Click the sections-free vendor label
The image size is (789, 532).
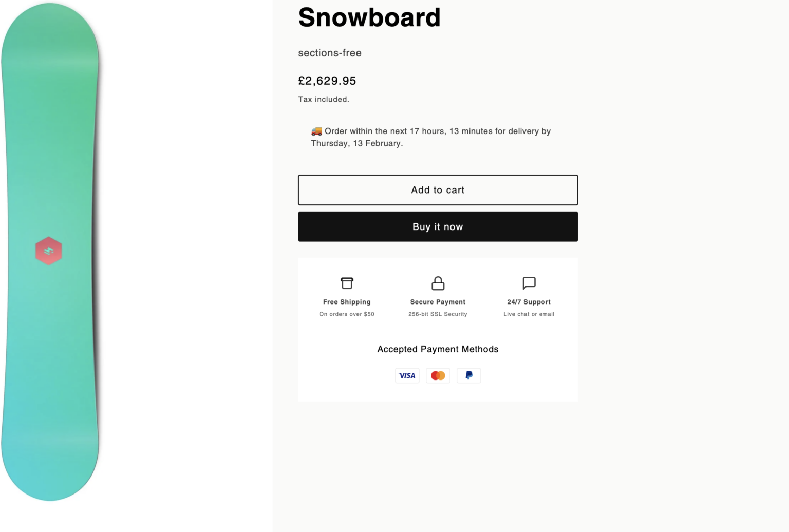pyautogui.click(x=329, y=53)
